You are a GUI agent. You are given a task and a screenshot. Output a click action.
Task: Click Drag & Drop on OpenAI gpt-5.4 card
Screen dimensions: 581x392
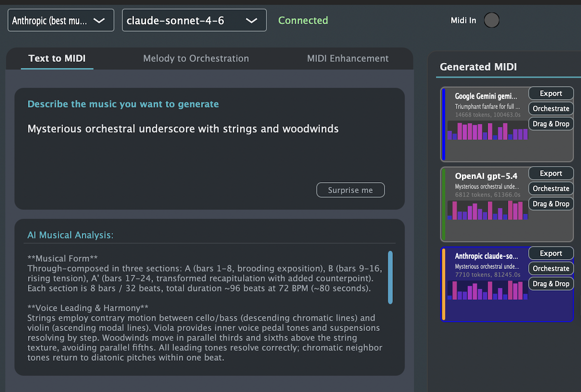[x=551, y=204]
